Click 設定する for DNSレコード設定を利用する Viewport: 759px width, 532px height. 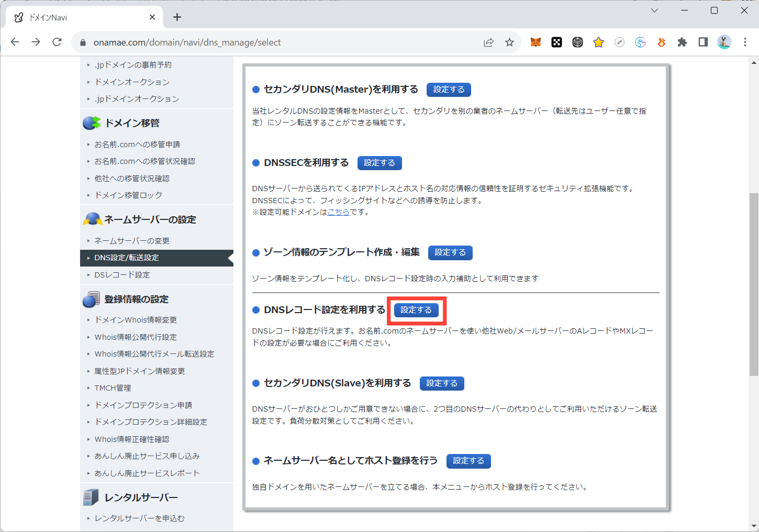[x=416, y=310]
